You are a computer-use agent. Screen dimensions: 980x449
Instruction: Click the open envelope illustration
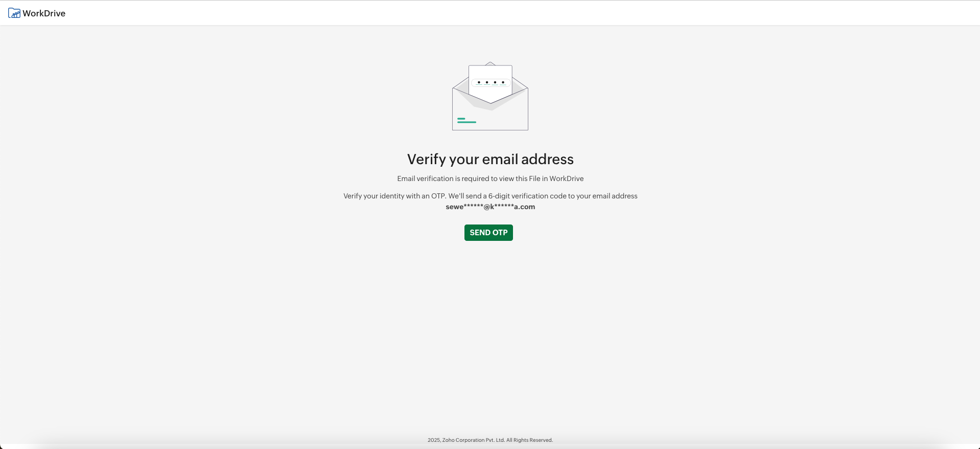point(490,96)
